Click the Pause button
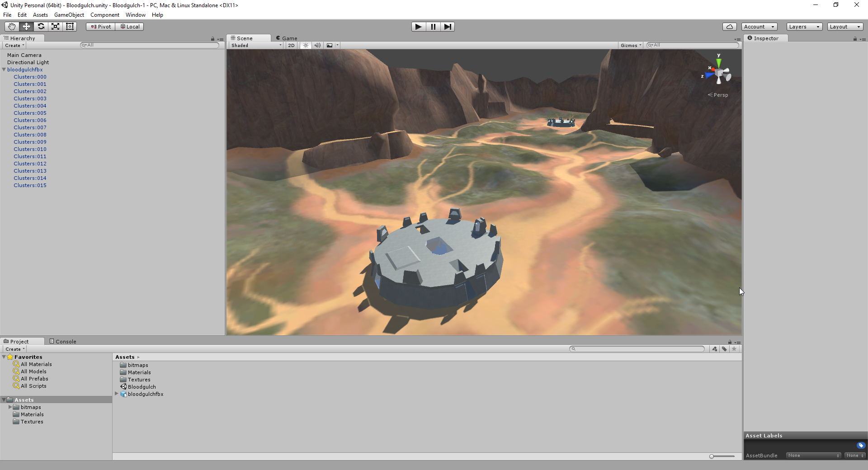This screenshot has width=868, height=470. [433, 27]
